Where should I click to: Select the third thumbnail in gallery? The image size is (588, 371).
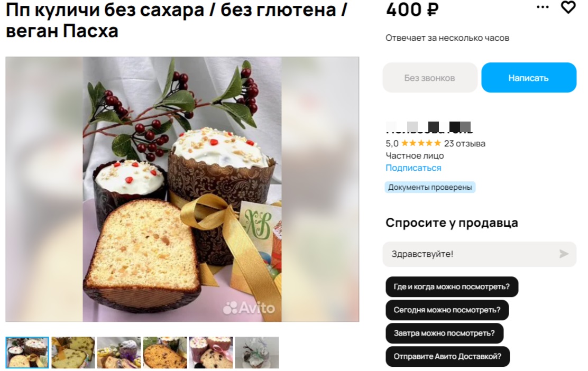click(x=119, y=353)
